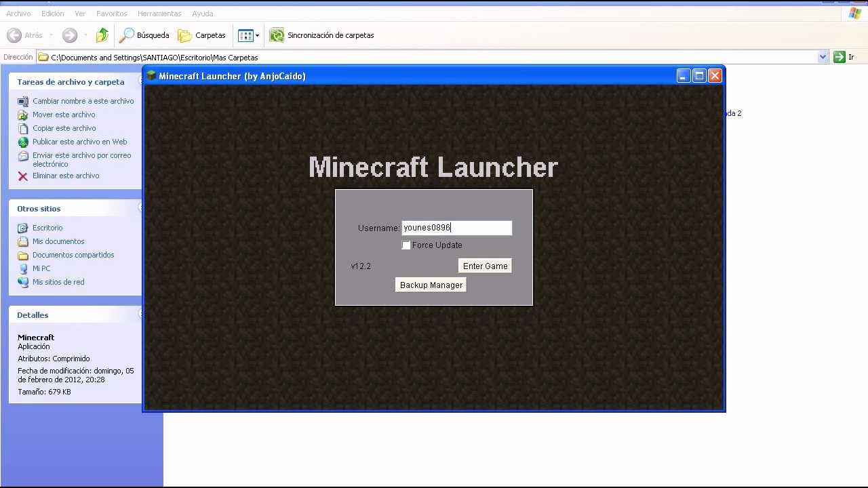
Task: Go up one folder level icon
Action: [102, 35]
